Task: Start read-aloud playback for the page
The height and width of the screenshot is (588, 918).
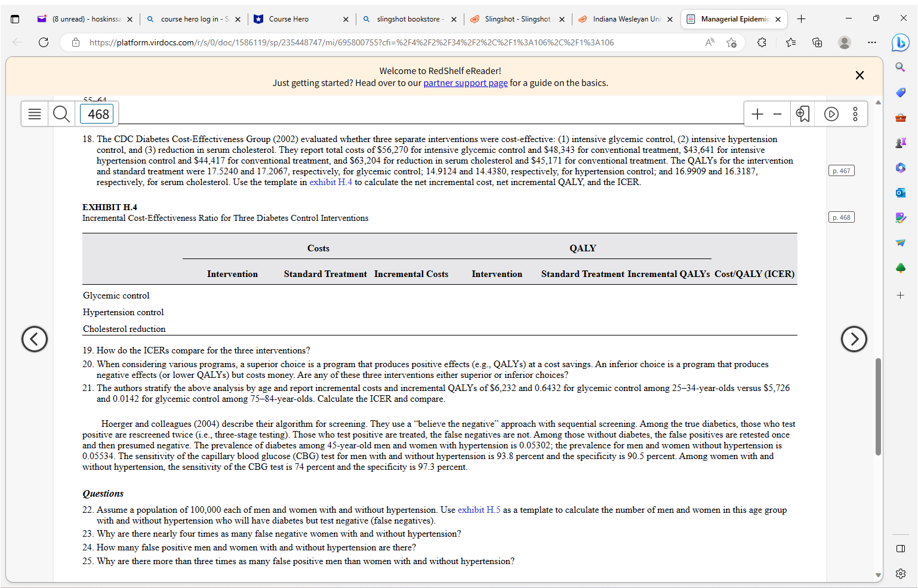Action: 831,113
